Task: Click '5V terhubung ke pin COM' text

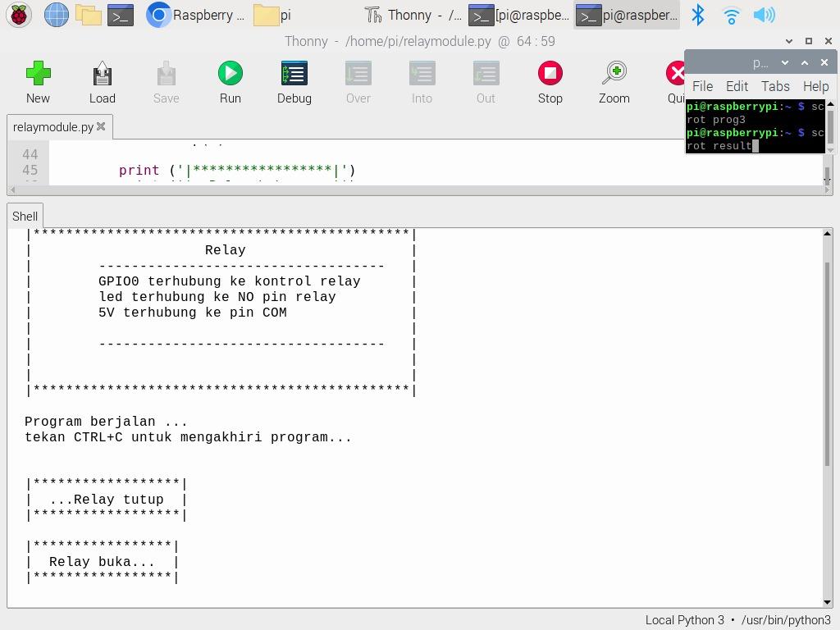Action: click(192, 313)
